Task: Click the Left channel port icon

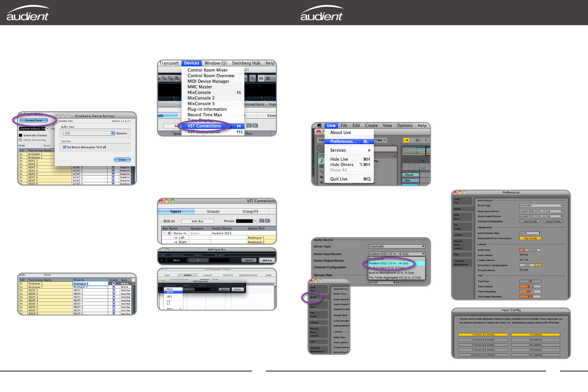Action: [x=175, y=238]
